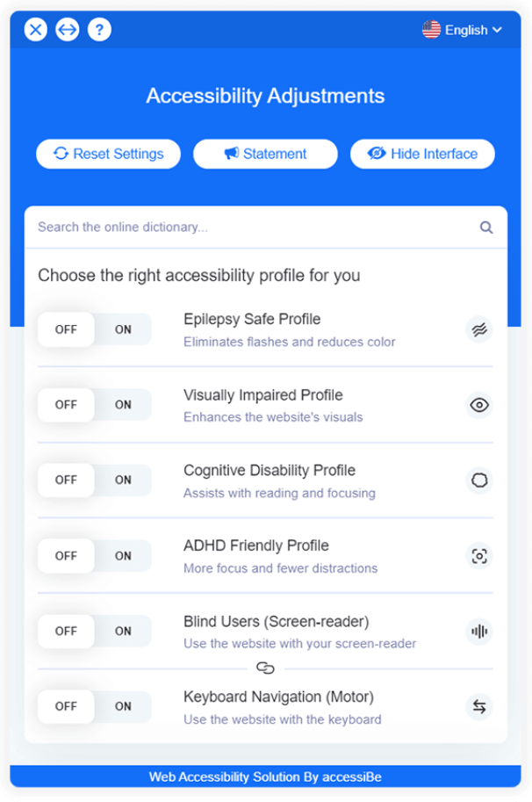The width and height of the screenshot is (532, 802).
Task: Switch ON Keyboard Navigation (Motor)
Action: (x=123, y=706)
